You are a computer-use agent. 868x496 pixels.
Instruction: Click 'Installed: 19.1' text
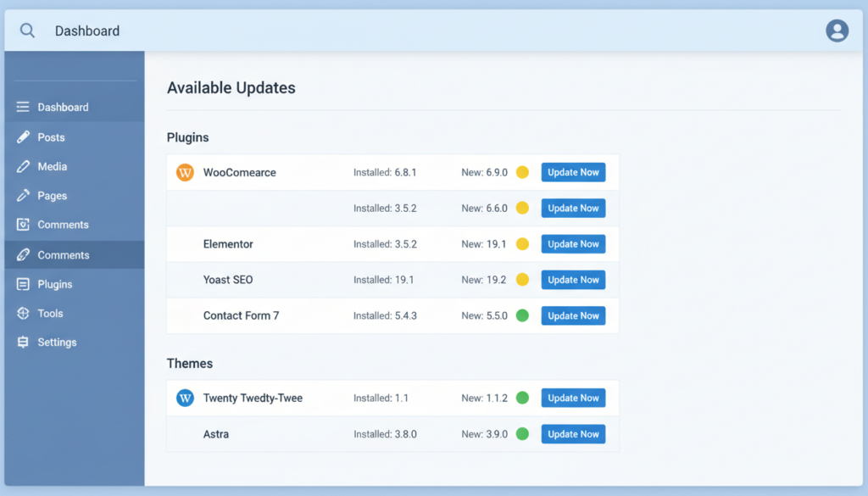(384, 280)
